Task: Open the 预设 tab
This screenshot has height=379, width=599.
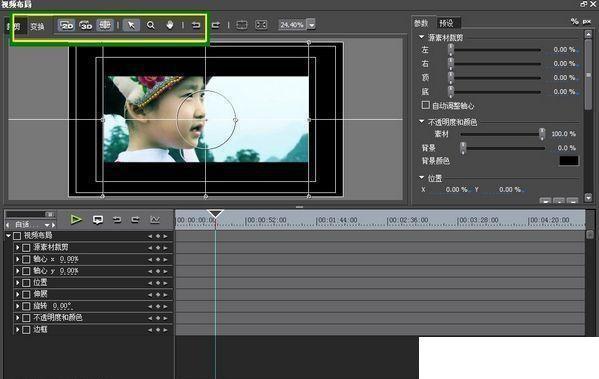Action: pos(446,23)
